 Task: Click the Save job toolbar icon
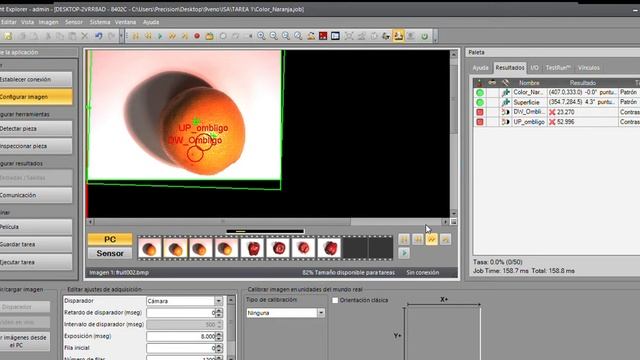click(8, 36)
